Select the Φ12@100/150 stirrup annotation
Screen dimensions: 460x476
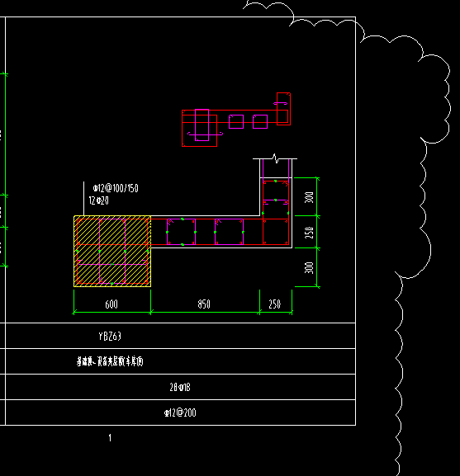116,188
